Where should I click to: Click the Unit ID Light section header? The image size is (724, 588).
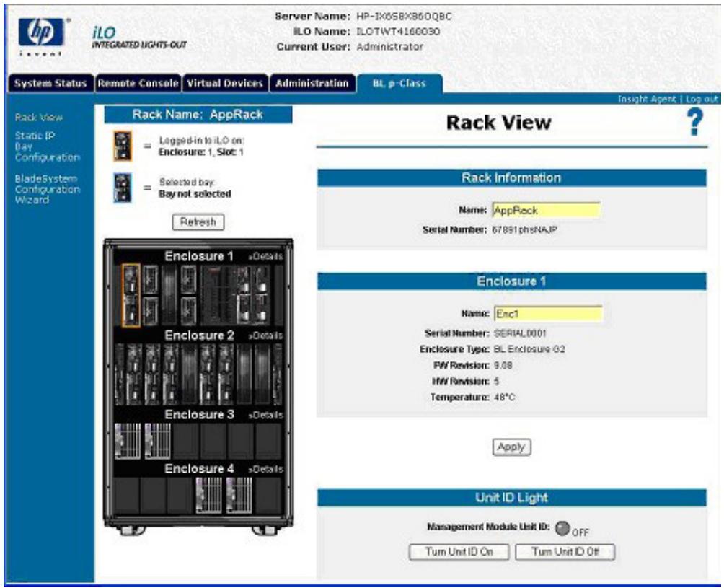point(511,498)
